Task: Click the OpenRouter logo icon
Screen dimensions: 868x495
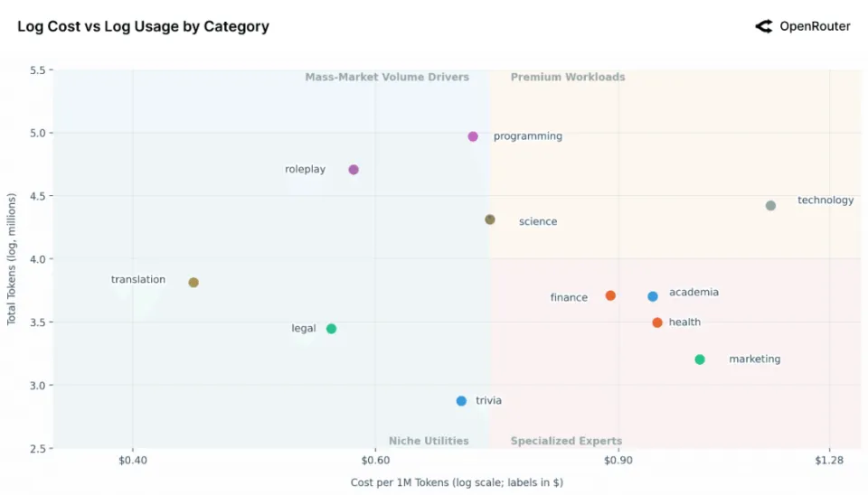Action: pos(764,26)
